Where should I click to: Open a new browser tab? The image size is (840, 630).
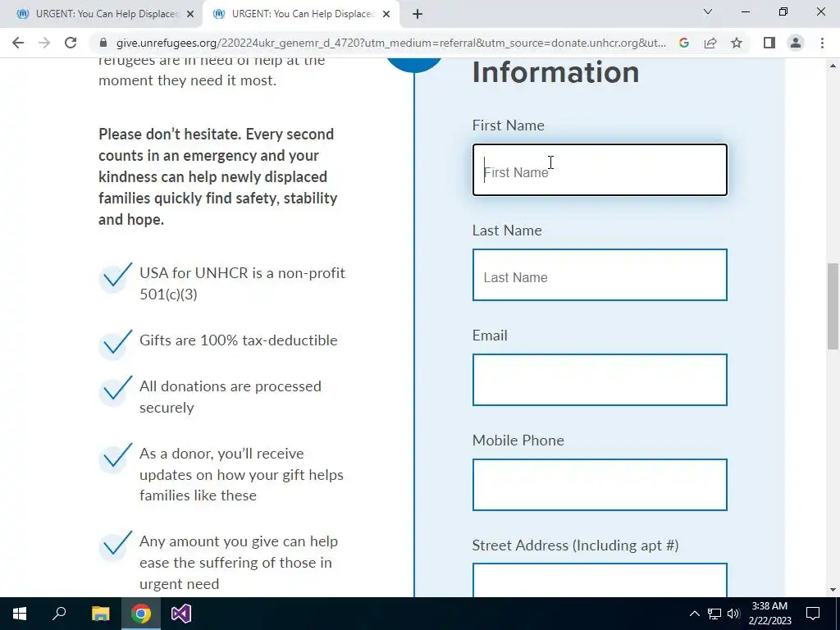click(x=418, y=14)
